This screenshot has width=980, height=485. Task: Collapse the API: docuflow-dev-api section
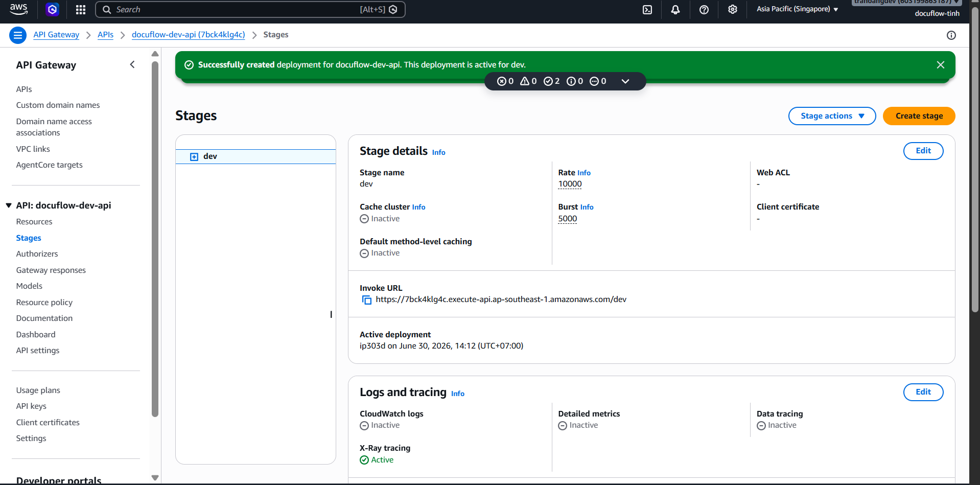click(x=9, y=205)
